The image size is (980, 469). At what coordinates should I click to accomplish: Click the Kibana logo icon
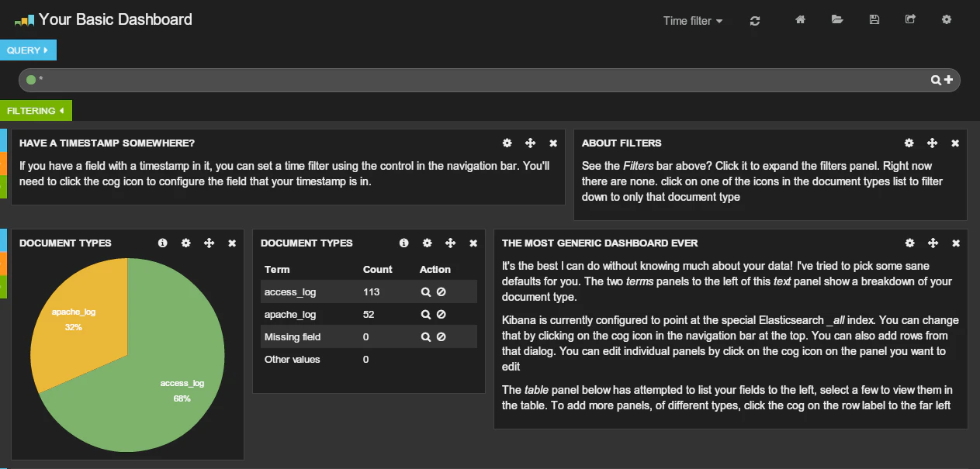[24, 21]
